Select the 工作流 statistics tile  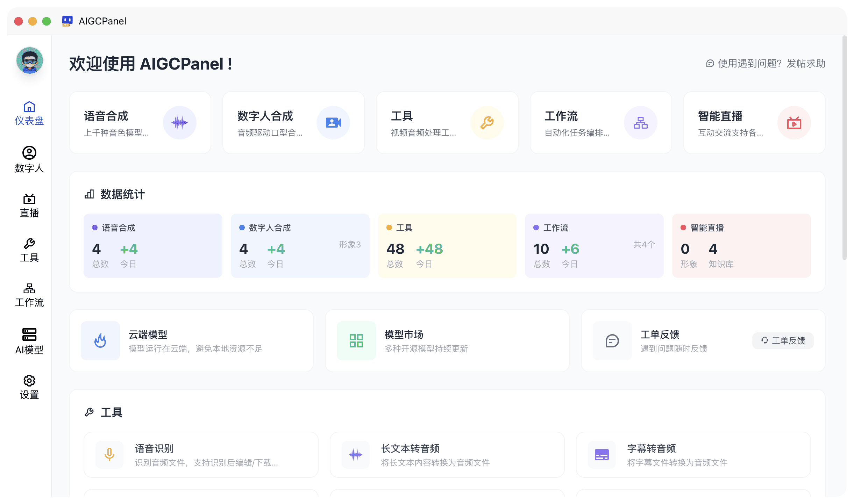tap(594, 246)
